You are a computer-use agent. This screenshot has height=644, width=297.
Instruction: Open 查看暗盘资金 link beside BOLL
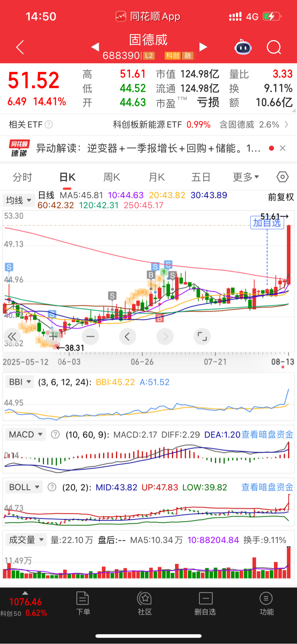click(267, 487)
